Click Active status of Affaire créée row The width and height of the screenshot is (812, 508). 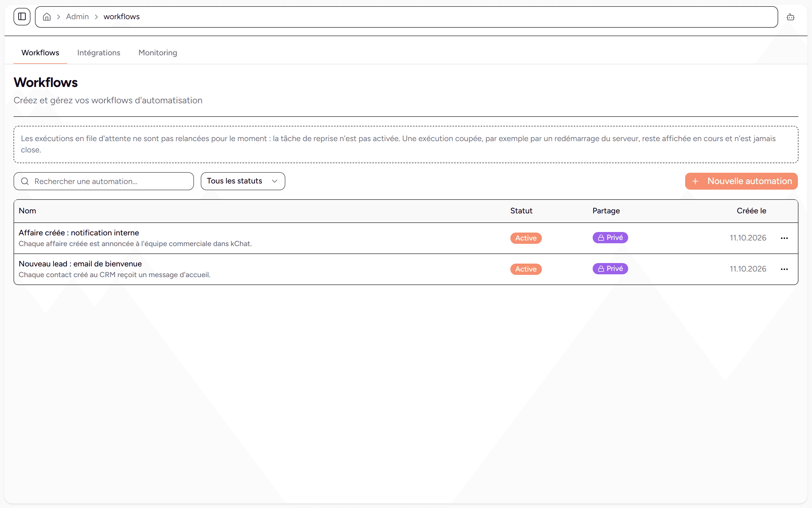(x=526, y=238)
